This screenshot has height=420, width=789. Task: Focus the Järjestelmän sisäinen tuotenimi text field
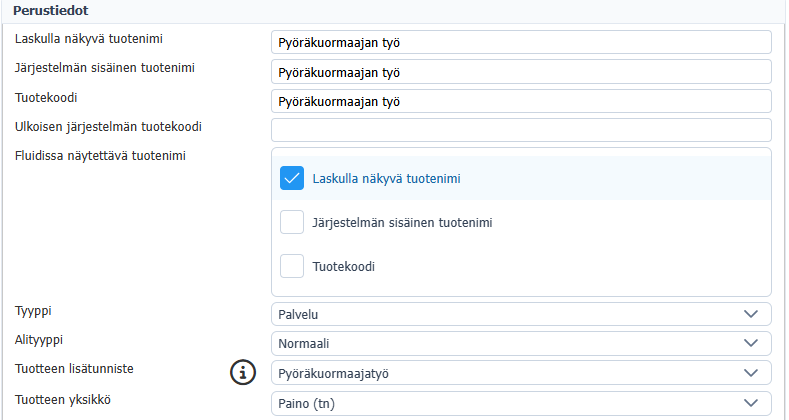(520, 72)
